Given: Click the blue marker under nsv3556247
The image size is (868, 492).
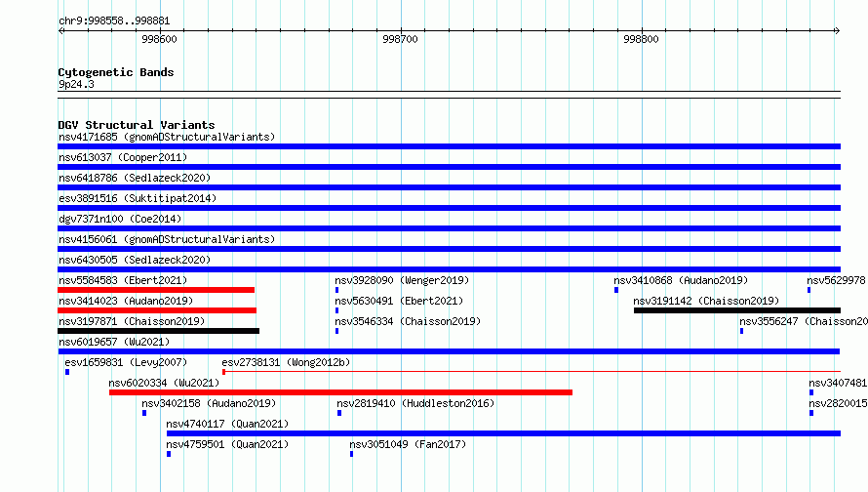Looking at the screenshot, I should (x=742, y=331).
